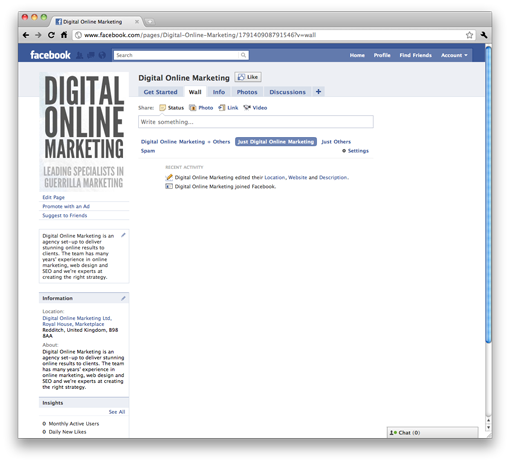Viewport: 510px width, 463px height.
Task: Click Daily New Likes insight icon
Action: [44, 432]
